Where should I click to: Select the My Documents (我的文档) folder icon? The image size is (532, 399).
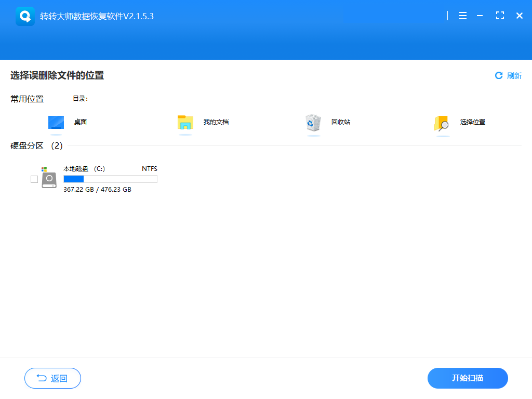pyautogui.click(x=185, y=123)
